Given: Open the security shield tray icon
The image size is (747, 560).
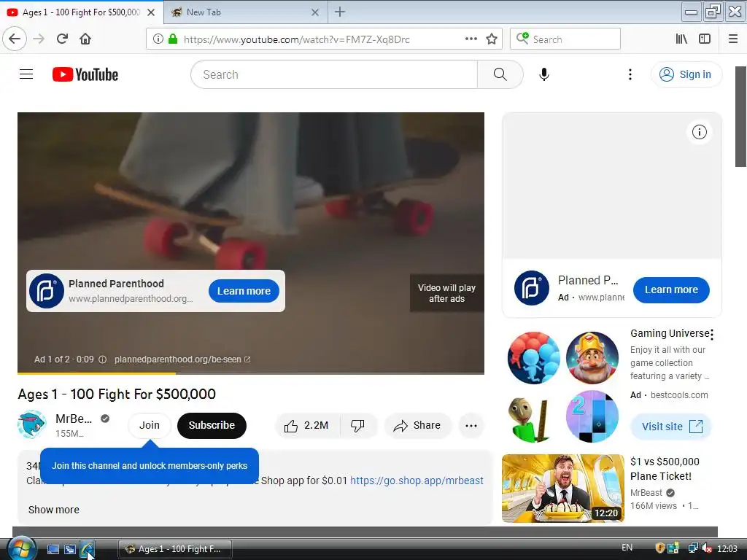Looking at the screenshot, I should [659, 548].
